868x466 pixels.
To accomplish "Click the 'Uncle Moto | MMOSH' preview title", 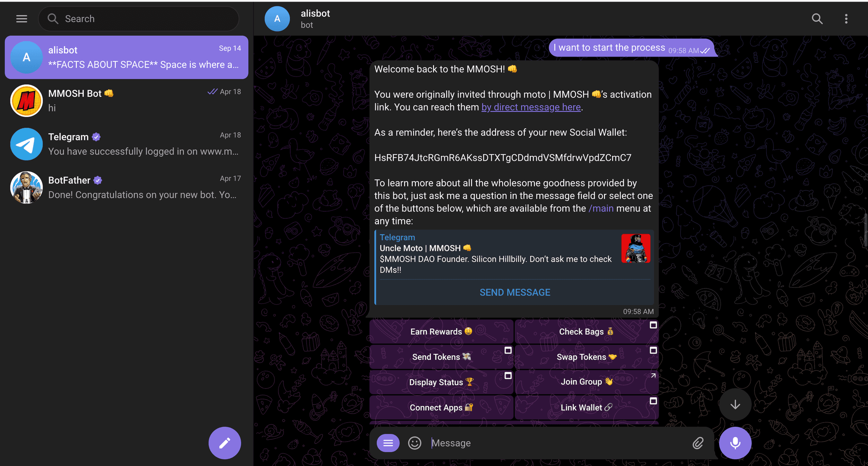I will pos(425,248).
